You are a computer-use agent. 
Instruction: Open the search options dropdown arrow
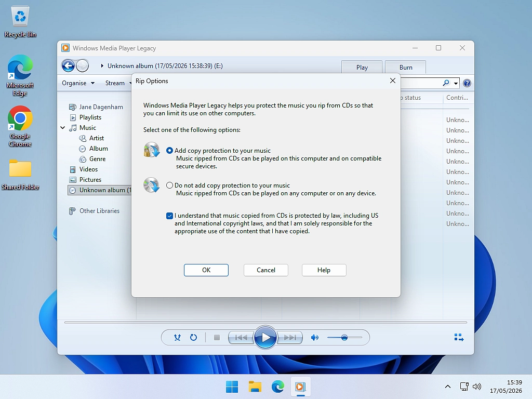click(456, 83)
